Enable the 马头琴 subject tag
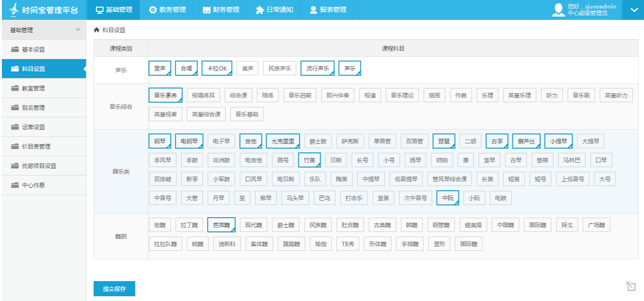The height and width of the screenshot is (301, 644). click(x=295, y=198)
